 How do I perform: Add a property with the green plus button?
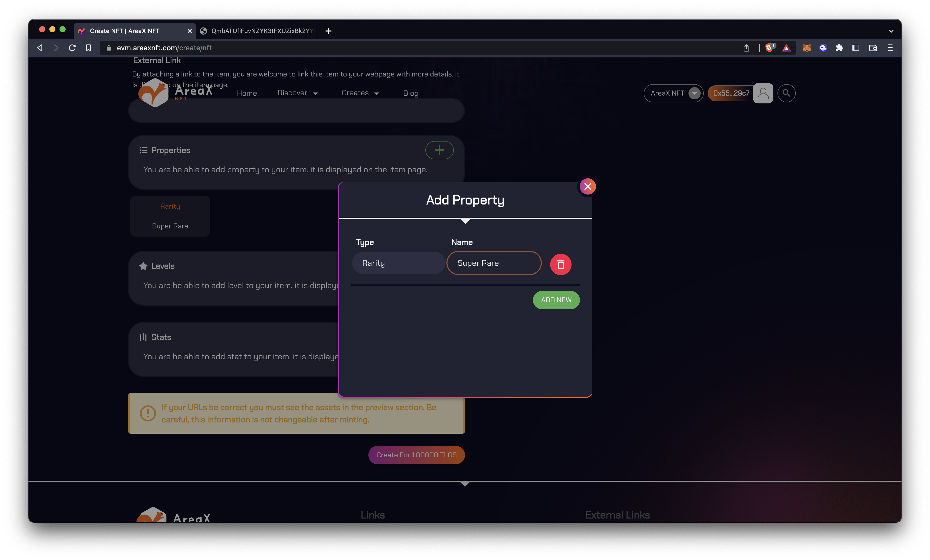pos(439,150)
